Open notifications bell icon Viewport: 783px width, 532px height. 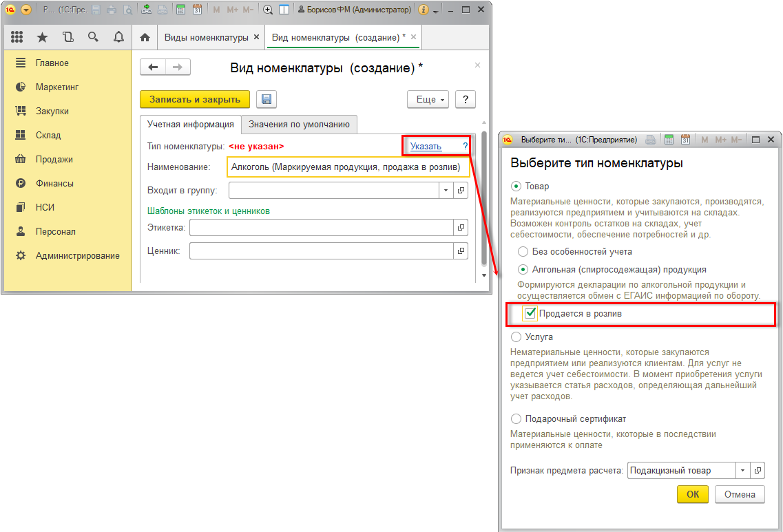[118, 37]
